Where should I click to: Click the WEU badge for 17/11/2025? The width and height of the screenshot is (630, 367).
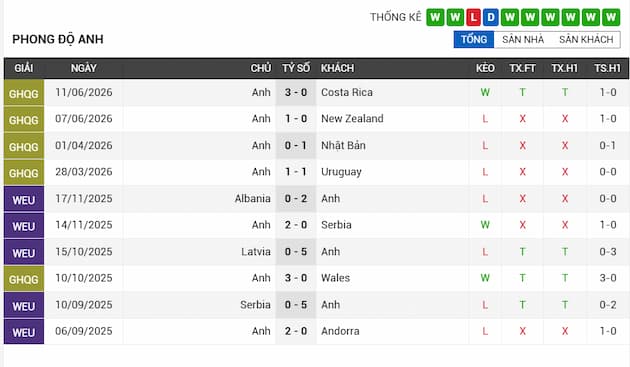coord(24,199)
